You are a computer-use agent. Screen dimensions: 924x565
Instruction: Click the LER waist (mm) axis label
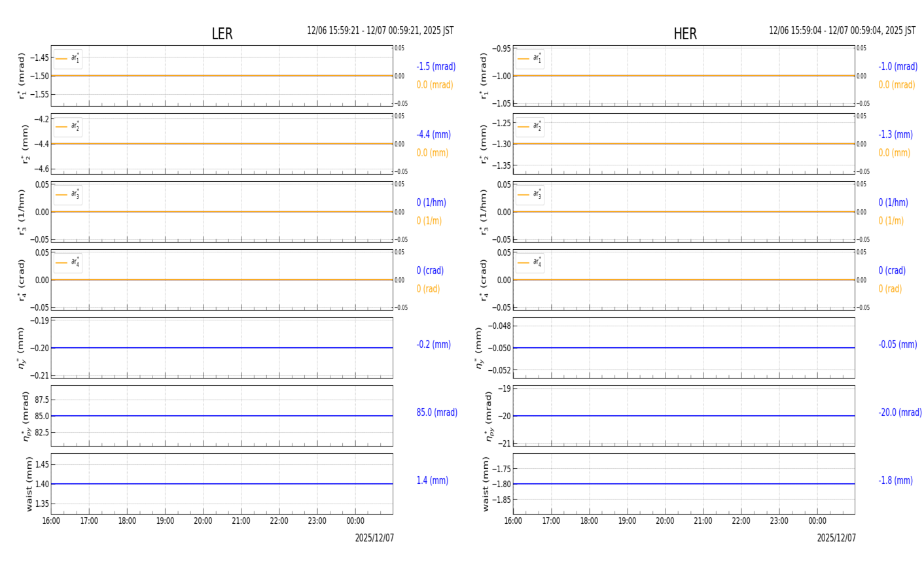(x=28, y=484)
